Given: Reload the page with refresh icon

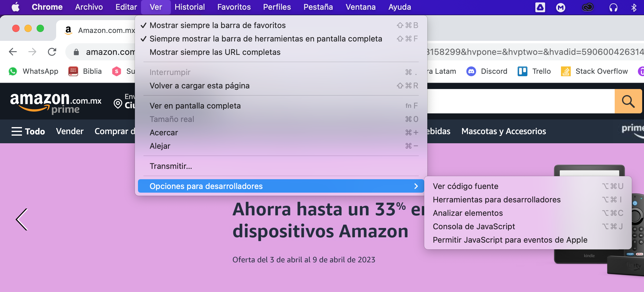Looking at the screenshot, I should tap(52, 52).
